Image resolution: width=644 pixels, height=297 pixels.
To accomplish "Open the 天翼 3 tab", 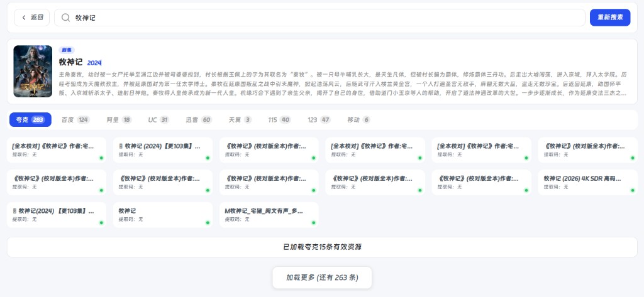I will coord(240,120).
